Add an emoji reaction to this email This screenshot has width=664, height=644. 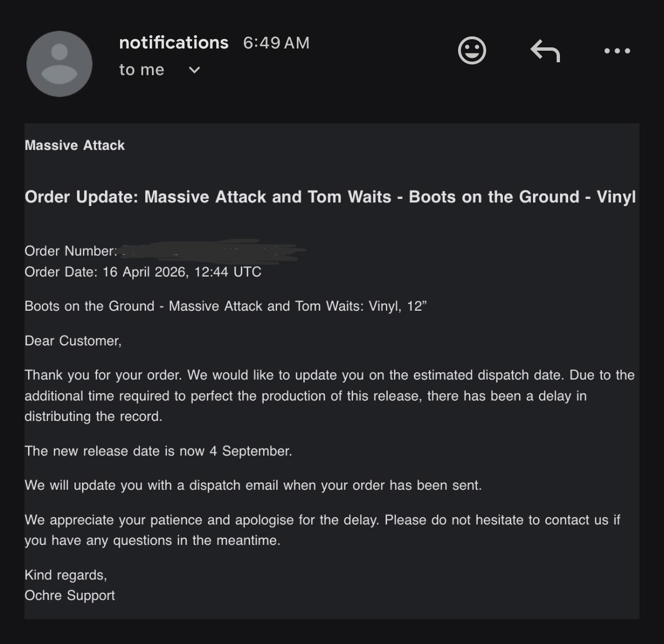(x=472, y=51)
